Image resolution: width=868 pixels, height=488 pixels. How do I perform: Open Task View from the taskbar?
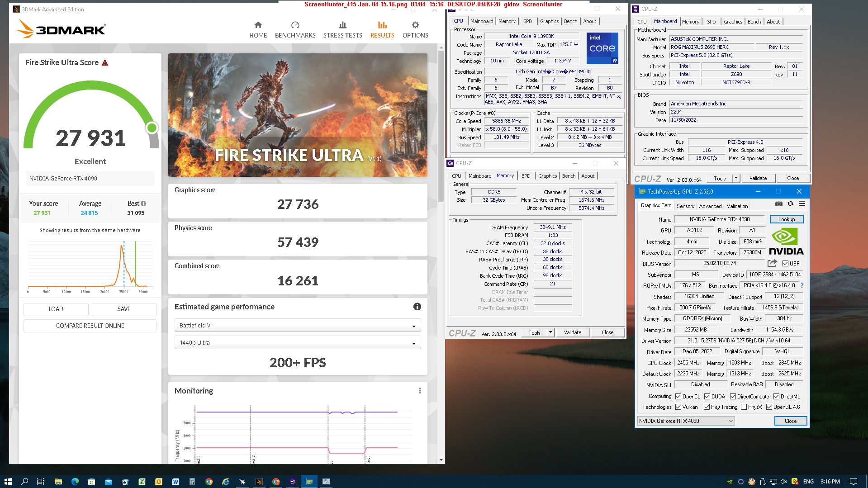pos(40,482)
